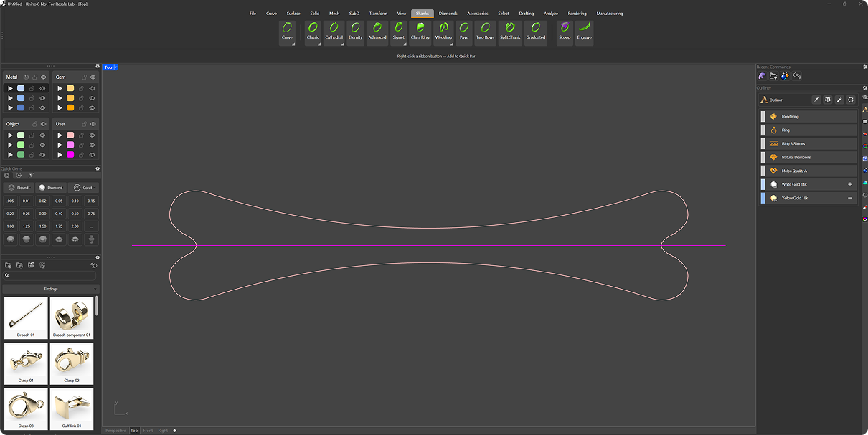The height and width of the screenshot is (435, 868).
Task: Open the Classic button flyout corner arrow
Action: [319, 44]
